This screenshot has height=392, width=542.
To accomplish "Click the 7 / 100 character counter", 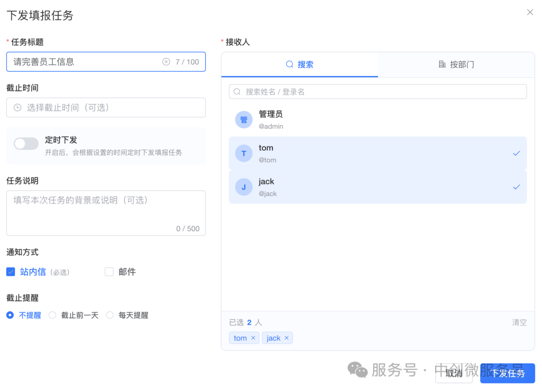I will [x=187, y=62].
